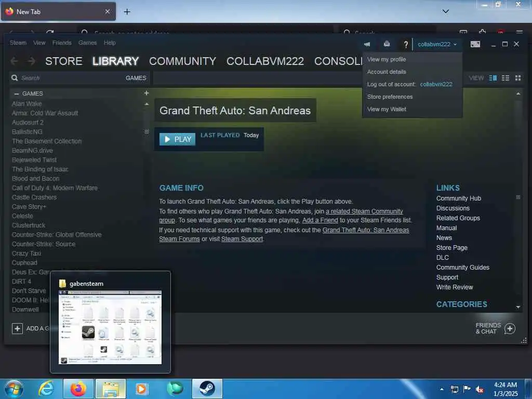Open Steam help question mark icon
This screenshot has width=532, height=399.
click(x=406, y=44)
